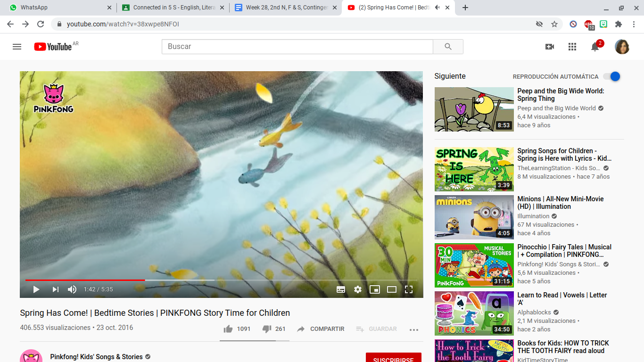Viewport: 644px width, 362px height.
Task: Click the Pinkfong channel avatar
Action: 31,356
